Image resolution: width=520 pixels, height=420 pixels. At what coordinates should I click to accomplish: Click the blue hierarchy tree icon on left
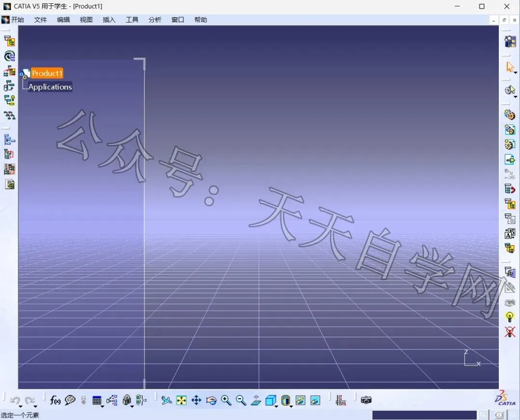tap(9, 140)
